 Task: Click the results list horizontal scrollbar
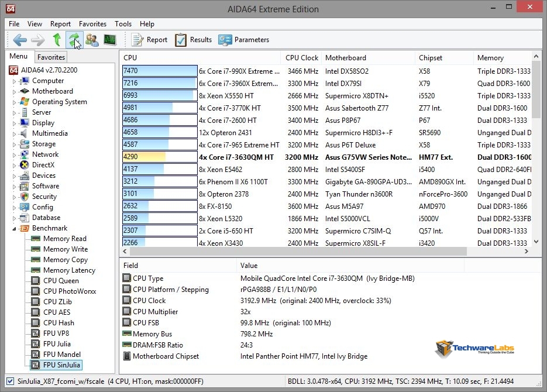coord(298,251)
